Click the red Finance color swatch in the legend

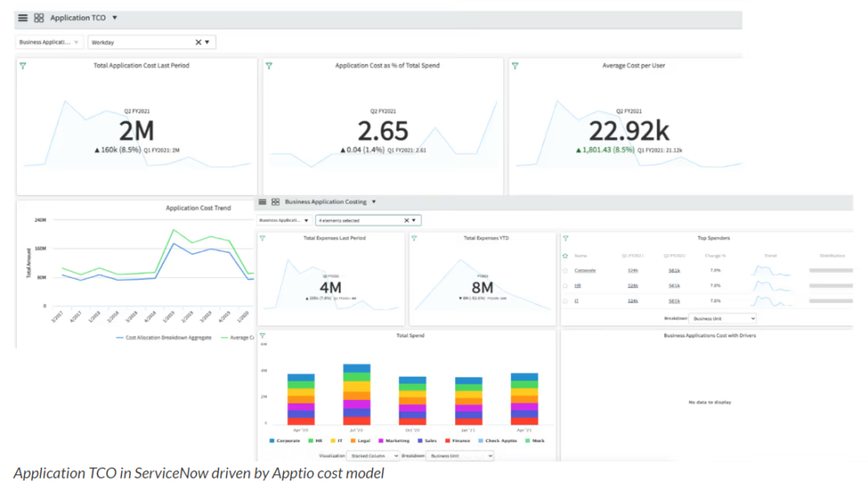tap(447, 441)
